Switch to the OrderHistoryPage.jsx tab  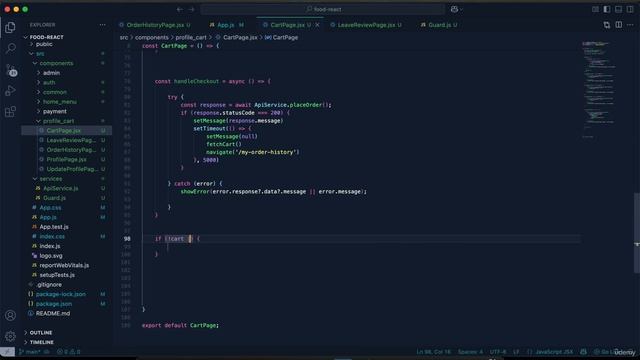[x=155, y=25]
